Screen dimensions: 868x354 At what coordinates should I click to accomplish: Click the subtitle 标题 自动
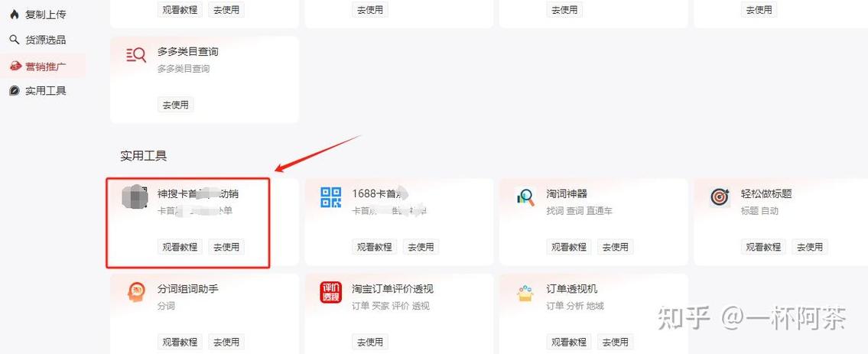tap(759, 211)
